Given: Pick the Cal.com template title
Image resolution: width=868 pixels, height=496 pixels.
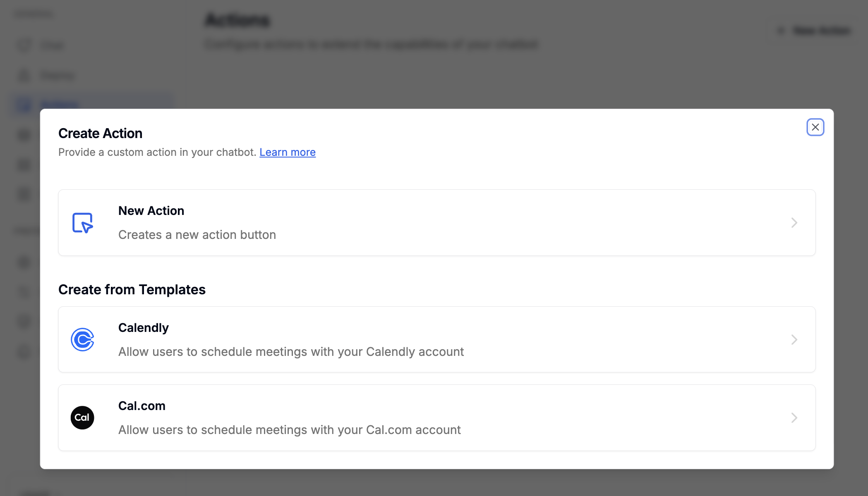Looking at the screenshot, I should (141, 406).
